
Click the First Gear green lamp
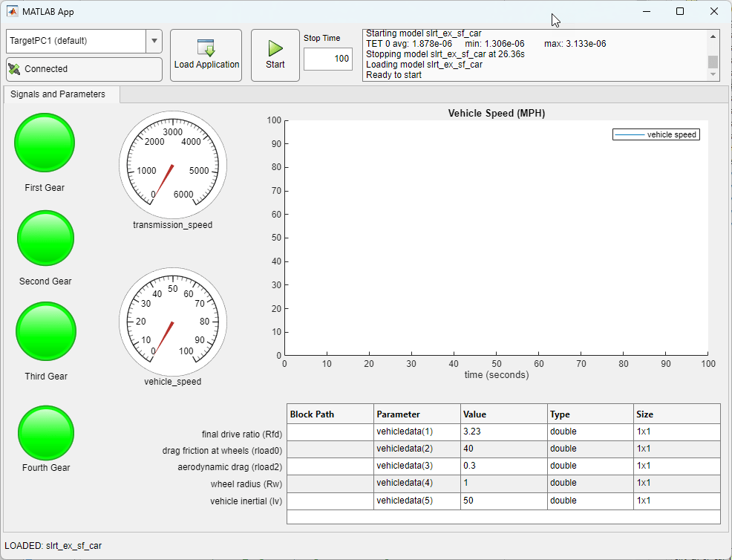tap(45, 143)
